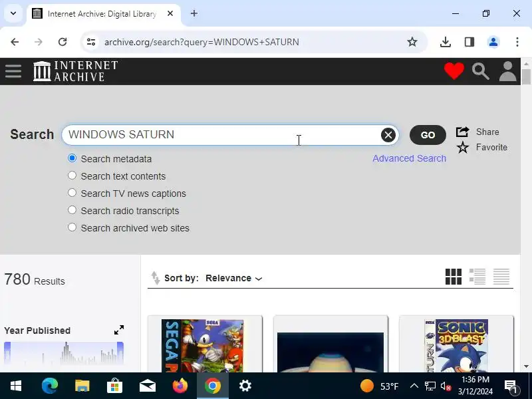Open Mail app from taskbar
This screenshot has width=532, height=399.
click(x=148, y=386)
